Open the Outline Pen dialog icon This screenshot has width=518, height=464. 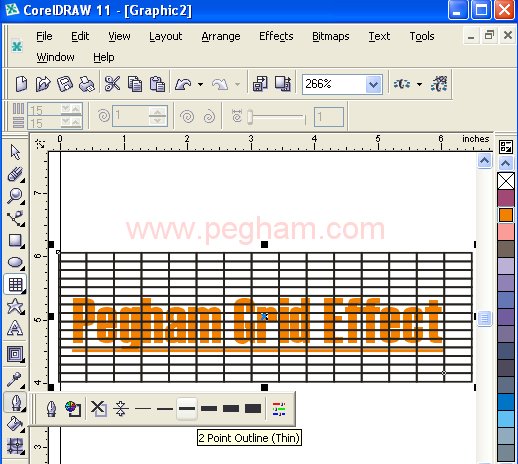(51, 409)
